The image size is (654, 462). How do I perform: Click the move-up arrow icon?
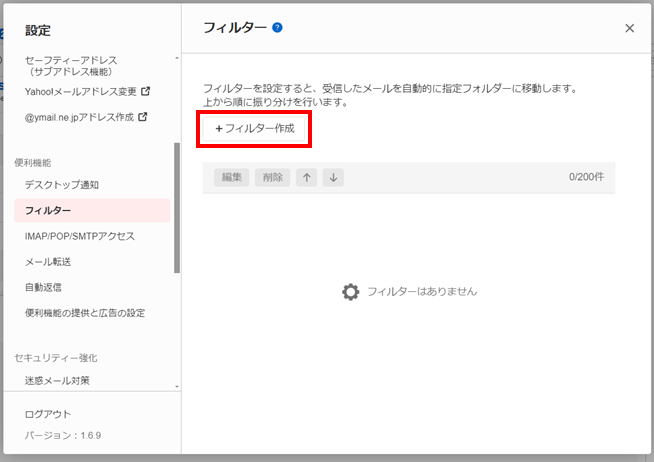[307, 177]
